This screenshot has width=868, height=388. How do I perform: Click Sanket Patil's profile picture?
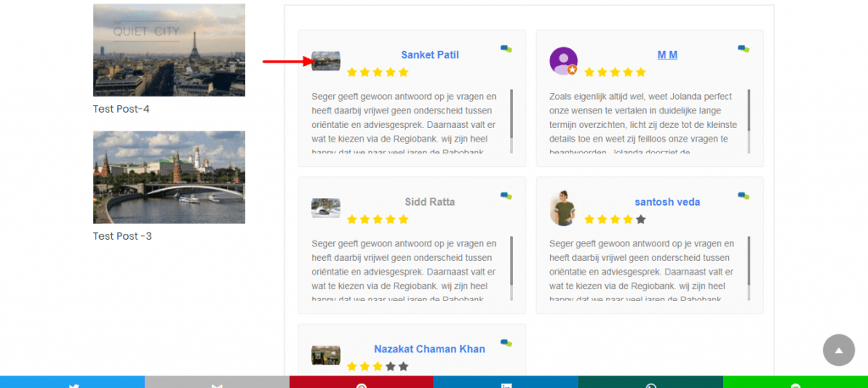pyautogui.click(x=326, y=61)
